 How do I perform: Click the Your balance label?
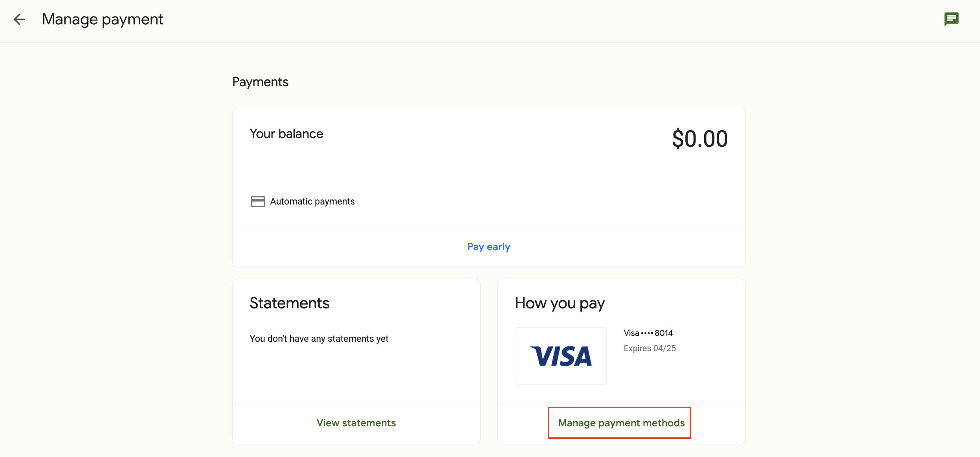pos(286,134)
